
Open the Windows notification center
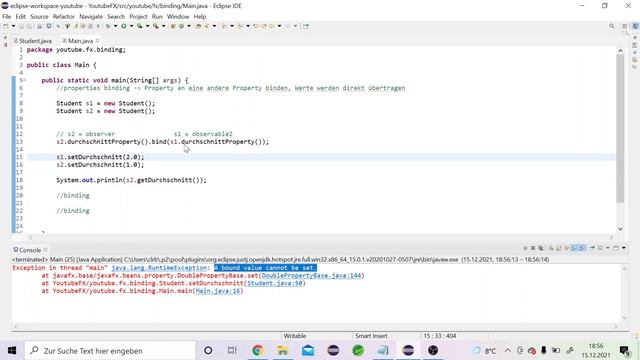[625, 351]
